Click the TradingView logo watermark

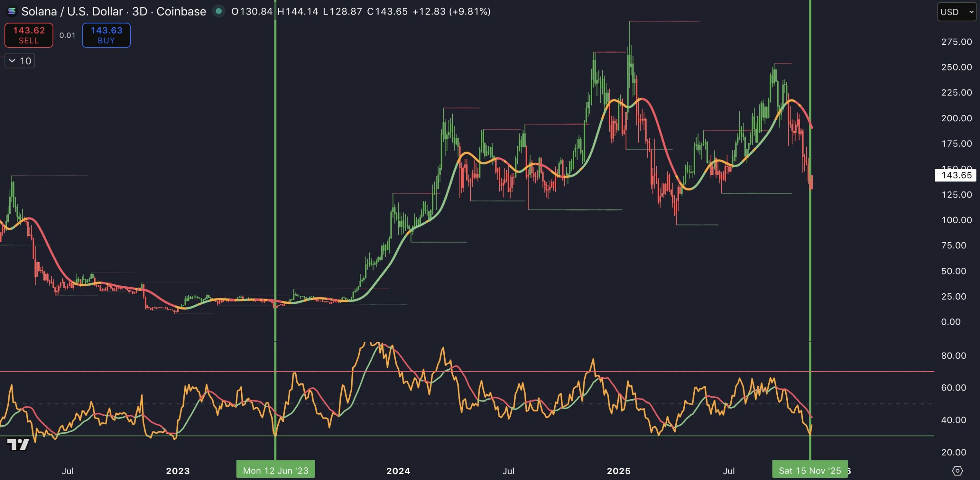point(18,444)
